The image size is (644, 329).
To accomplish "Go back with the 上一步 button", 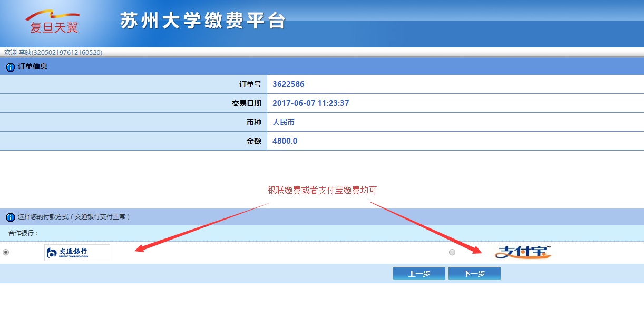I will click(x=419, y=274).
